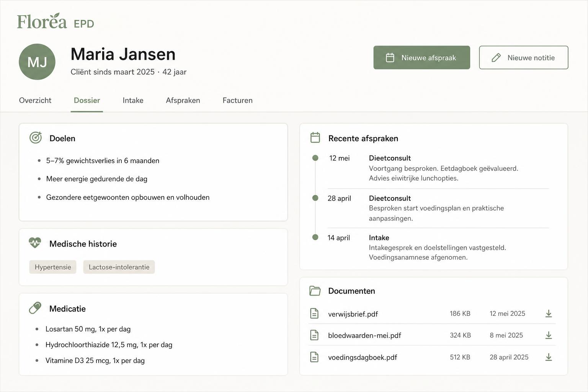
Task: Click the file icon for voedingsdagboek.pdf
Action: pyautogui.click(x=314, y=357)
